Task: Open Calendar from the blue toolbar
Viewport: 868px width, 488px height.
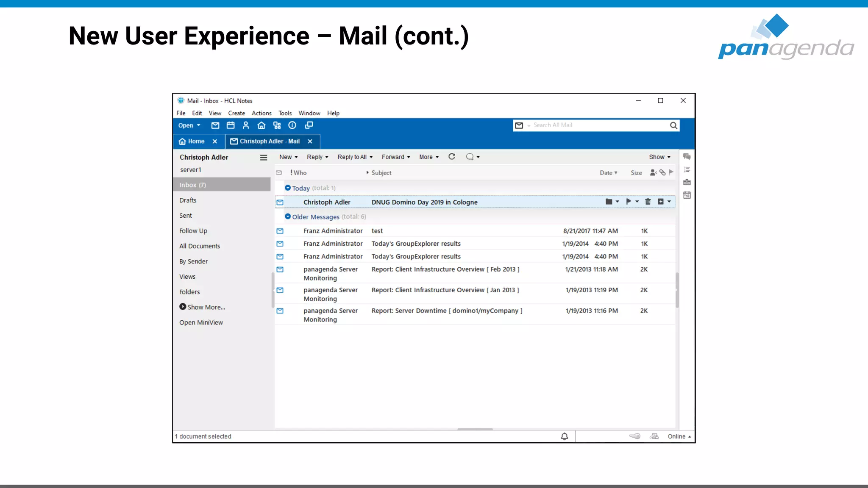Action: point(231,125)
